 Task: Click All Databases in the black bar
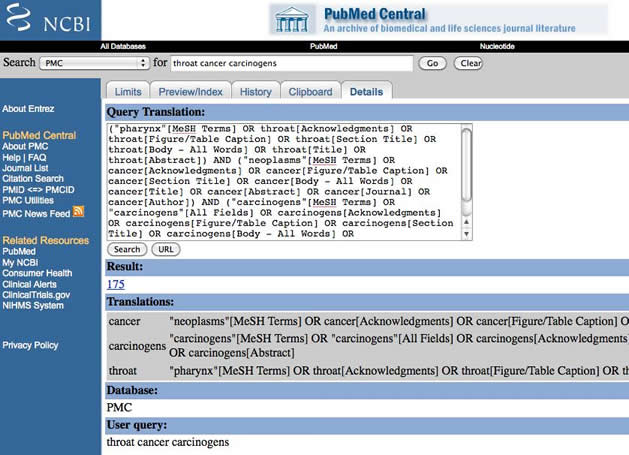point(123,46)
